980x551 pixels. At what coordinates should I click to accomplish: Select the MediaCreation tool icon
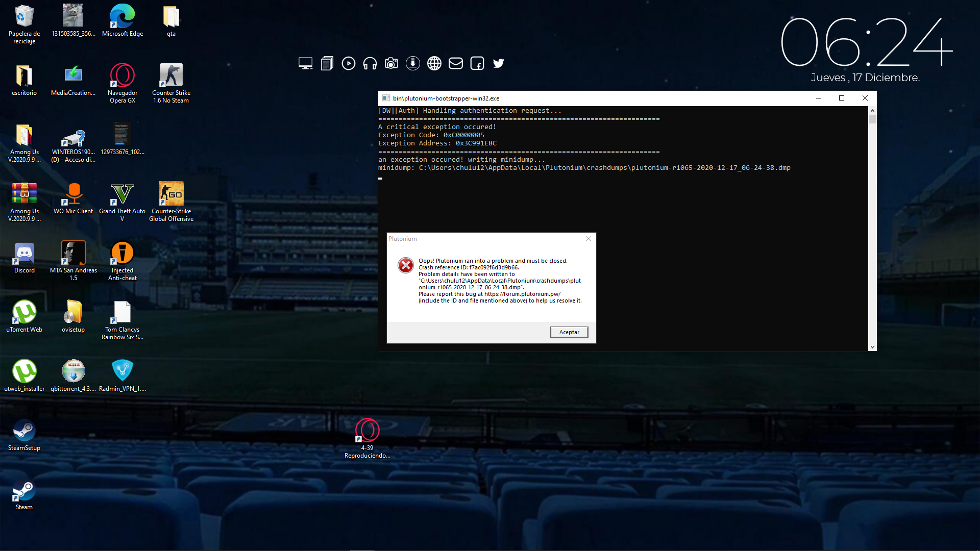(73, 80)
